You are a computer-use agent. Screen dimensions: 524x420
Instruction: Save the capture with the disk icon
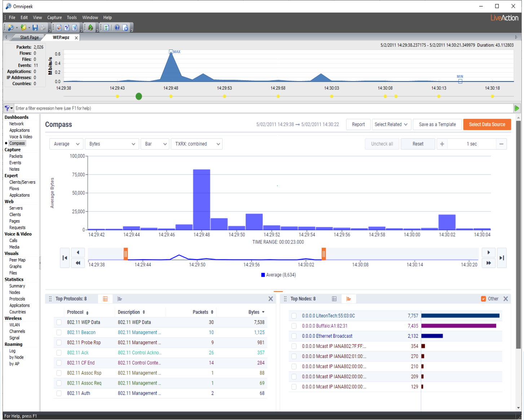[36, 27]
